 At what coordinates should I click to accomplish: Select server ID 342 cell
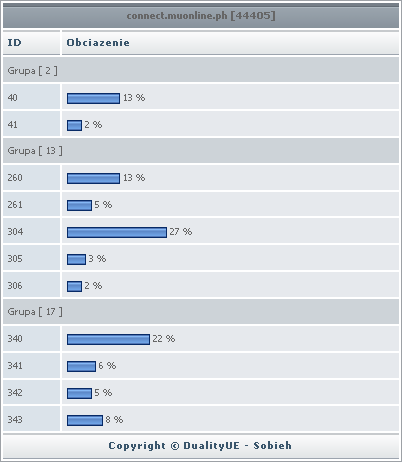pyautogui.click(x=32, y=392)
